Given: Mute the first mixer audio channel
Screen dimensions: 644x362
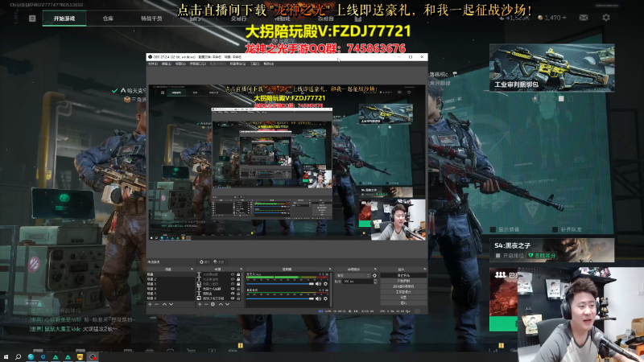Looking at the screenshot, I should tap(318, 284).
